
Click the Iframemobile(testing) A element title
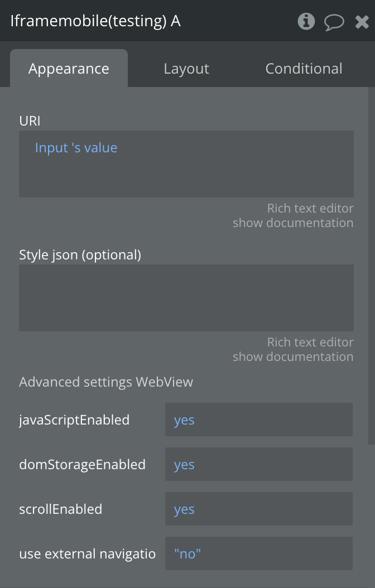pos(95,21)
